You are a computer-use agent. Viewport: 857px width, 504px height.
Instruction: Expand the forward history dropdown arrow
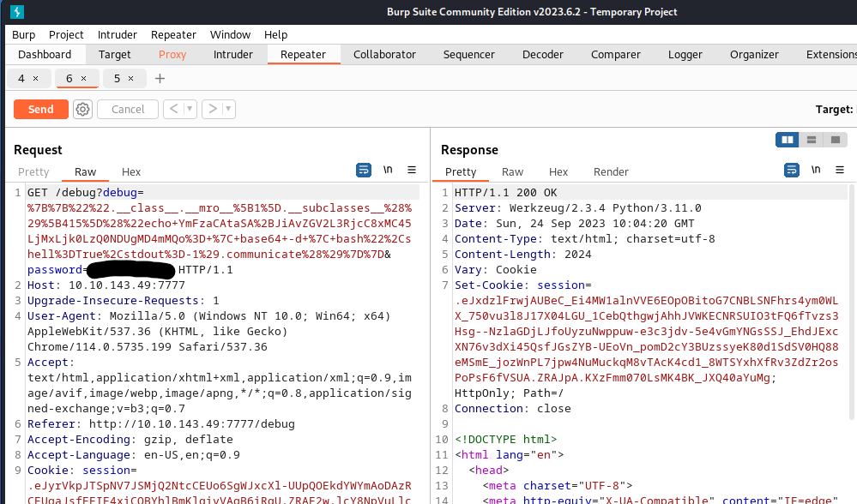[228, 109]
